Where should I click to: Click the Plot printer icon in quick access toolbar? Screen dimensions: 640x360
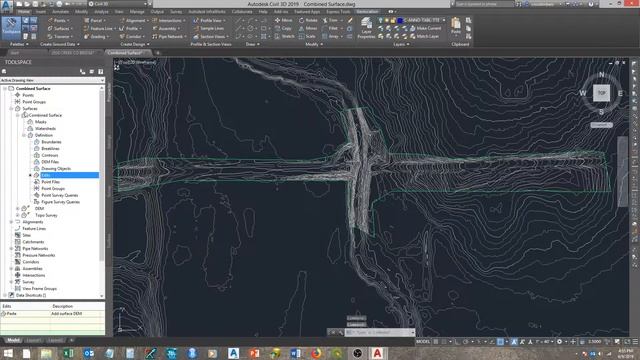(60, 4)
